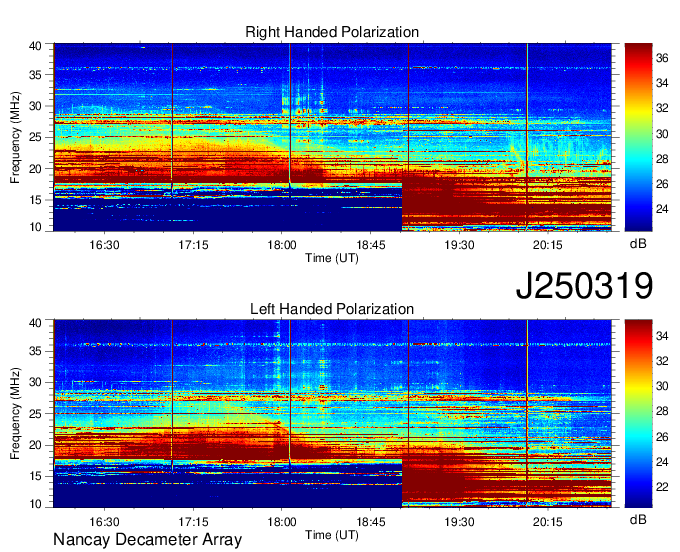
Task: Click 'Frequency (MHz)' label of top plot
Action: point(15,137)
